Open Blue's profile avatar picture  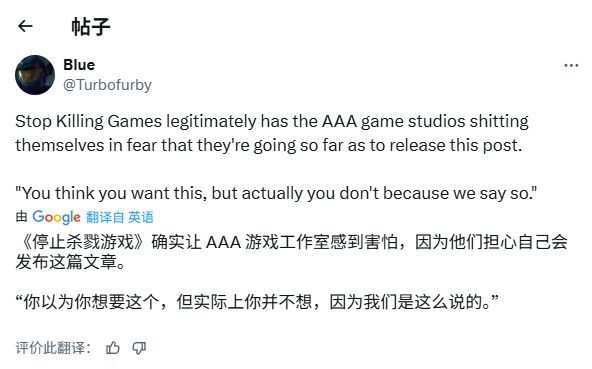35,75
